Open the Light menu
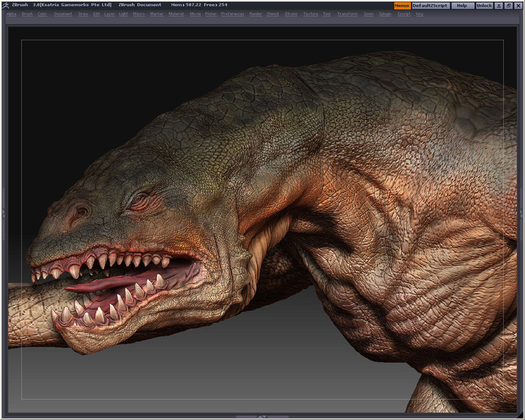Viewport: 525px width, 420px height. tap(123, 14)
